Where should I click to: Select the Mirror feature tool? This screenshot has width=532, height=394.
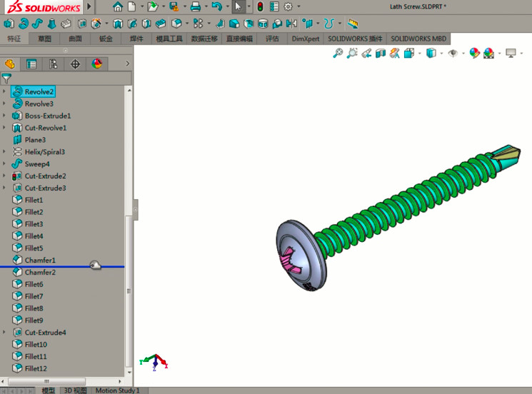(x=291, y=24)
